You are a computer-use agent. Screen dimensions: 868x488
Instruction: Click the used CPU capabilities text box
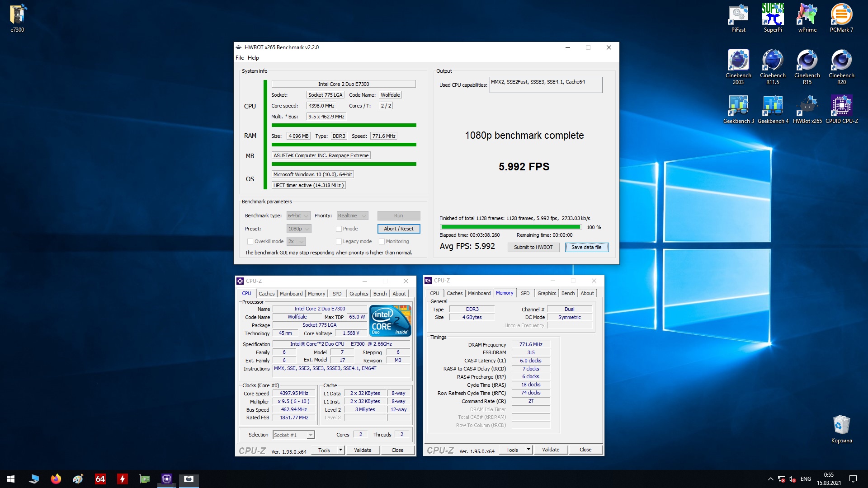(x=546, y=85)
